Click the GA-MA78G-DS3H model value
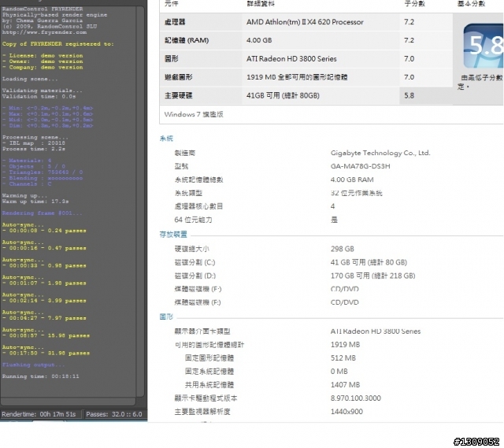 (x=361, y=166)
